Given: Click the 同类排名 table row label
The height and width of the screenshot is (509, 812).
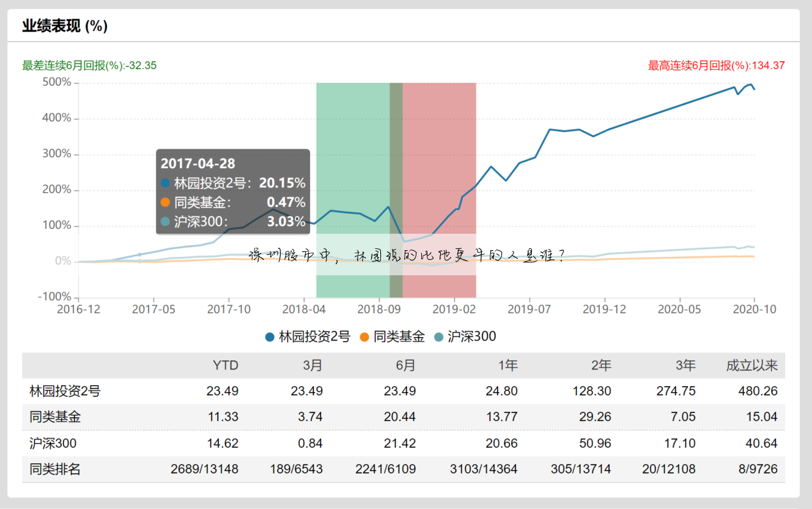Looking at the screenshot, I should click(x=55, y=469).
